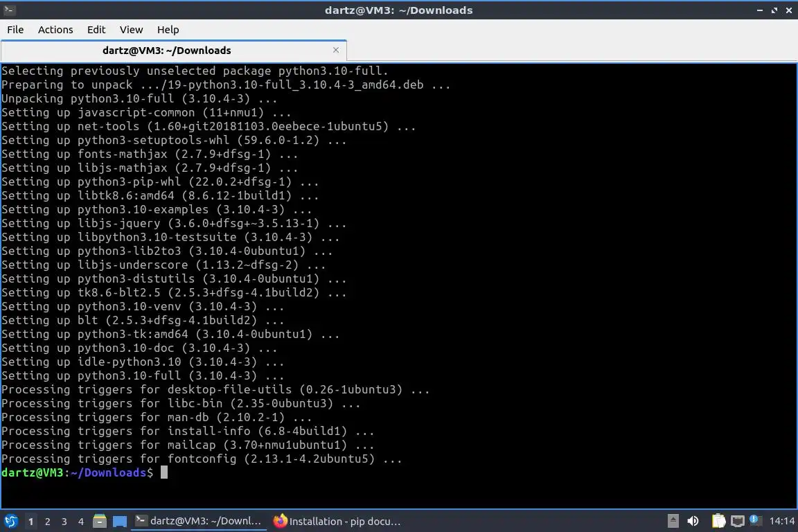This screenshot has height=532, width=798.
Task: Open the volume control speaker icon
Action: (x=693, y=521)
